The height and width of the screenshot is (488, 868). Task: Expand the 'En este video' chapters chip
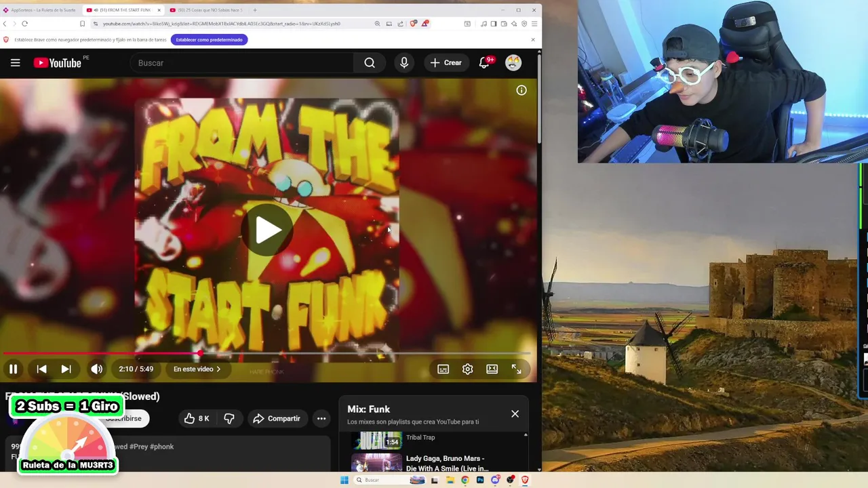(x=197, y=369)
